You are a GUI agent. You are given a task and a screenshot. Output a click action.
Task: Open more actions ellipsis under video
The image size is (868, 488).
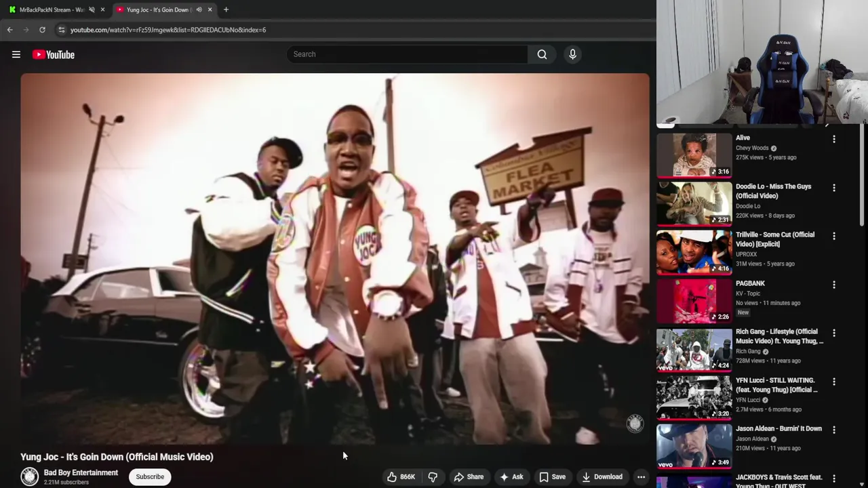(641, 477)
